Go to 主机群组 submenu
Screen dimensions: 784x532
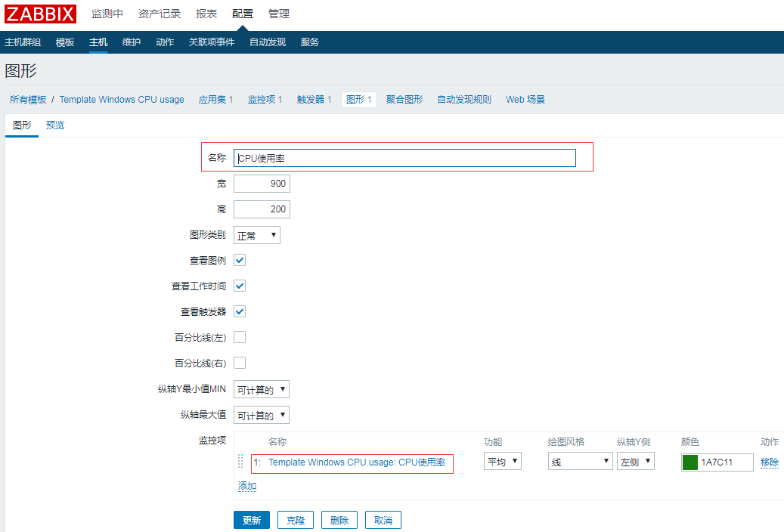(x=23, y=42)
